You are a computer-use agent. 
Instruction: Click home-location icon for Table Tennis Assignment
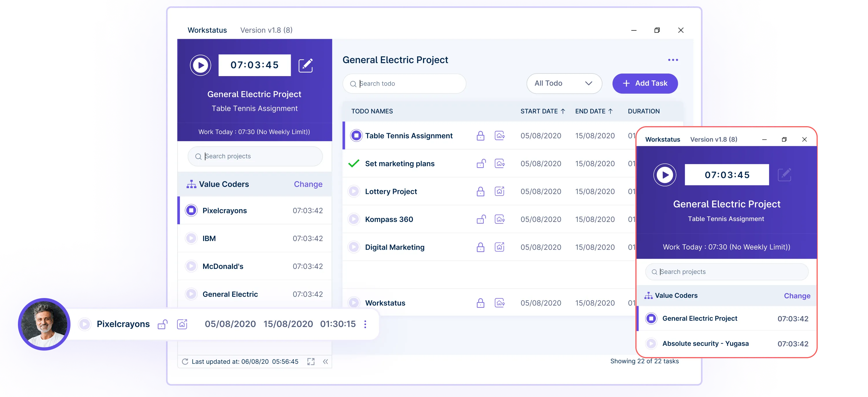[499, 135]
